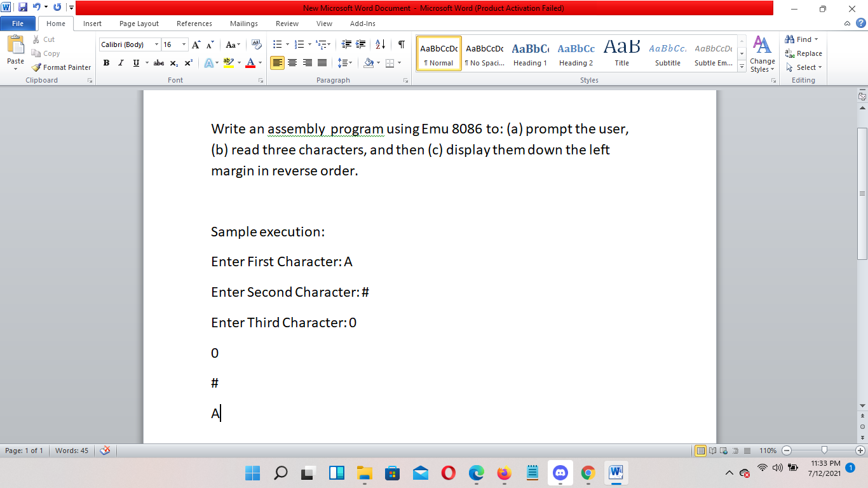Screen dimensions: 868x488
Task: Apply the Heading 1 style
Action: [530, 54]
